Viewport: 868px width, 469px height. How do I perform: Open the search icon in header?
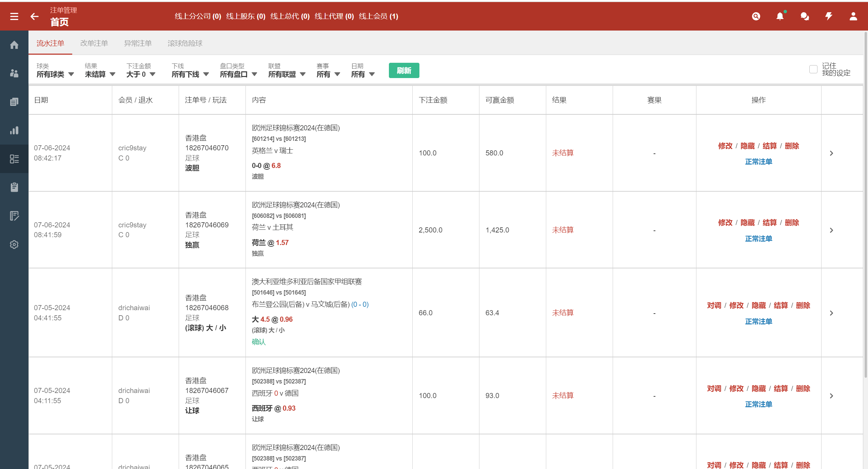point(756,16)
